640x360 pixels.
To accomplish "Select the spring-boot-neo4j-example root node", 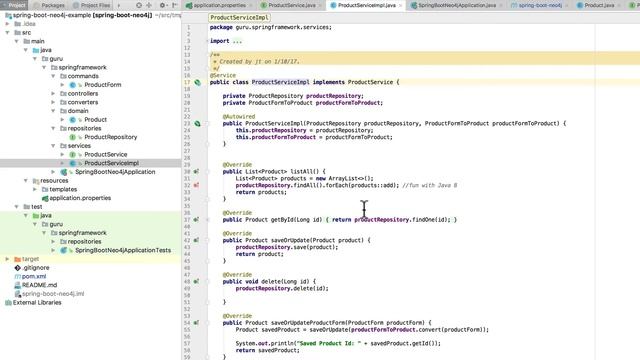I will [x=82, y=15].
